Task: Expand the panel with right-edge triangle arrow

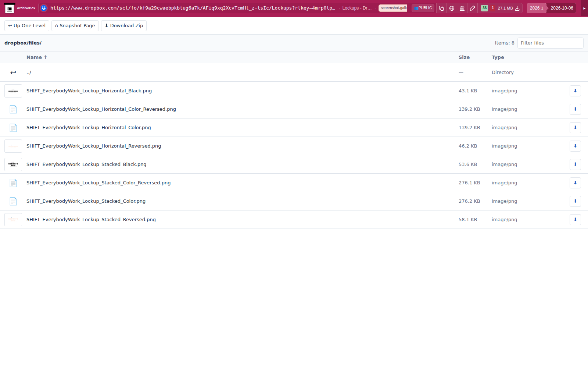Action: click(584, 8)
